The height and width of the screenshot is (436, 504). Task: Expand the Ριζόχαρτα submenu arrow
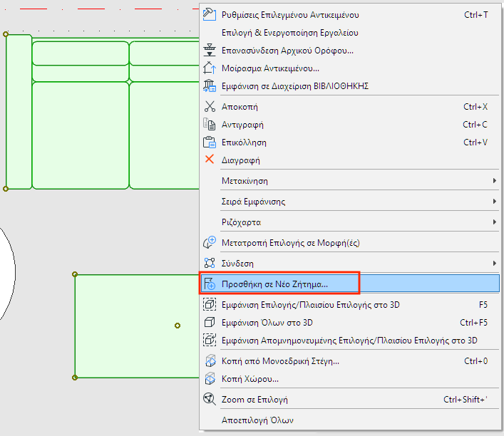coord(495,222)
